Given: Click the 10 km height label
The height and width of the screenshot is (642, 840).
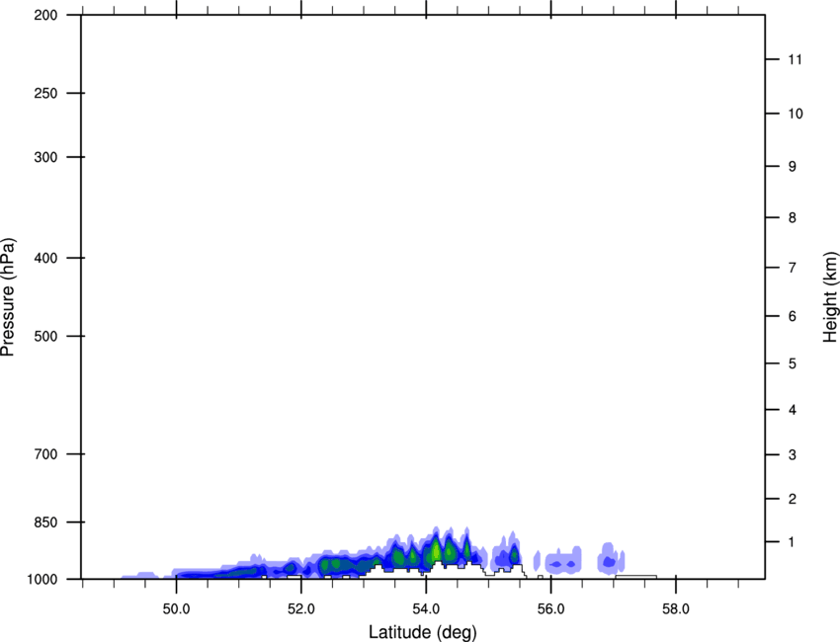Looking at the screenshot, I should (x=796, y=114).
